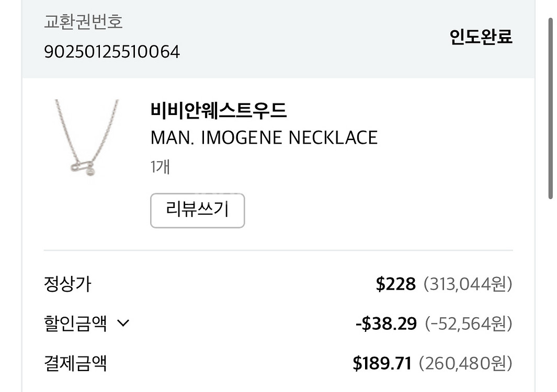
Task: Select the -52,564원 converted discount
Action: [x=468, y=324]
